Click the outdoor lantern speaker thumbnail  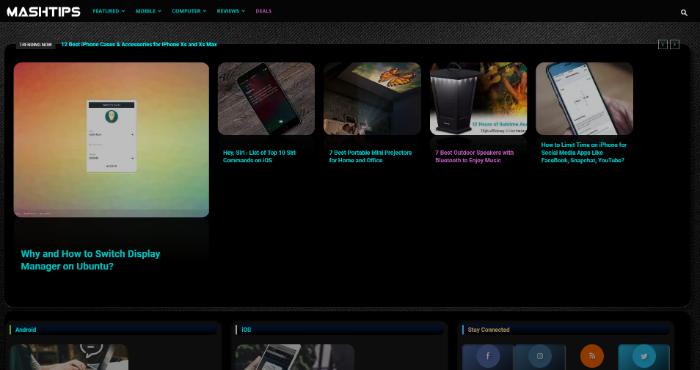[x=478, y=99]
